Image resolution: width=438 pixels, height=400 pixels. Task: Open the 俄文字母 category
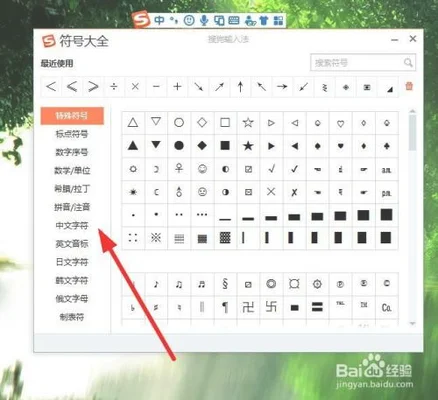tap(72, 299)
